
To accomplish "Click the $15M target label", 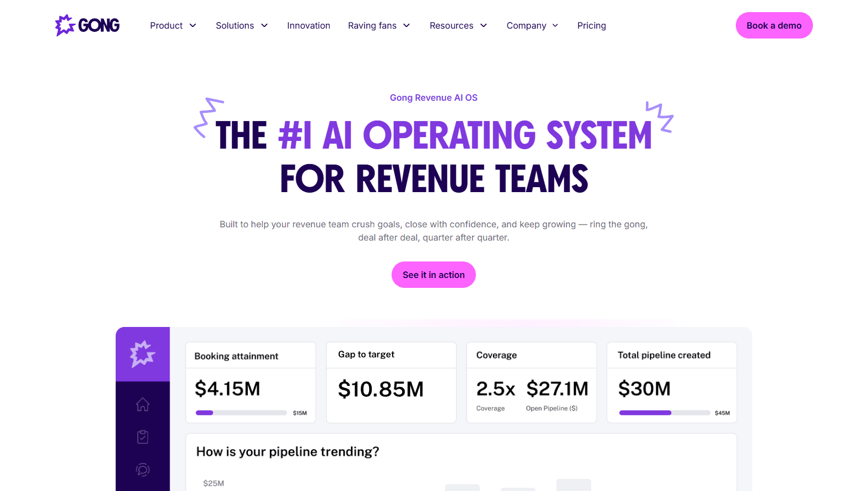I will tap(300, 413).
